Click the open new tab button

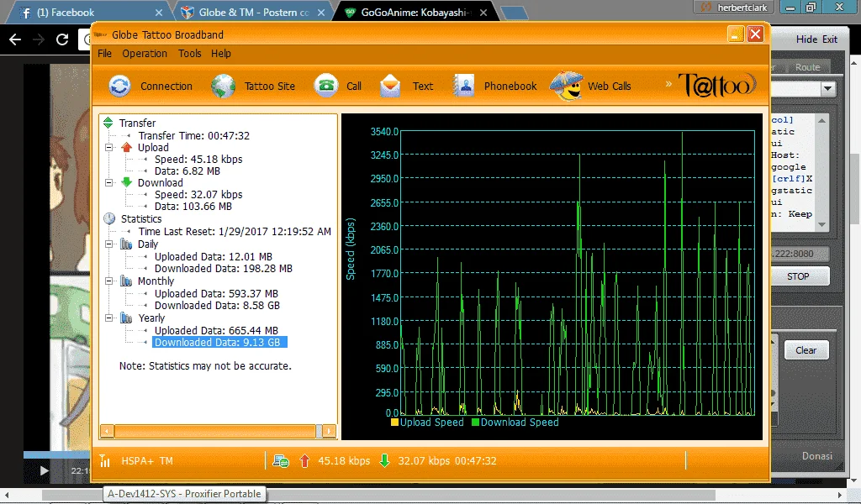tap(515, 12)
